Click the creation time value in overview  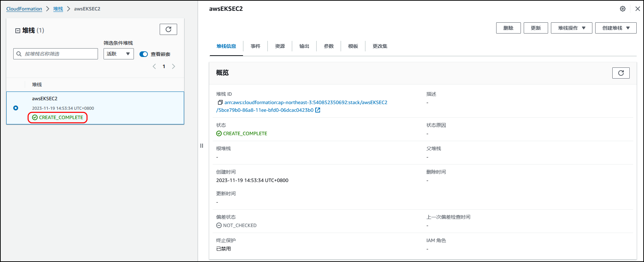(252, 180)
